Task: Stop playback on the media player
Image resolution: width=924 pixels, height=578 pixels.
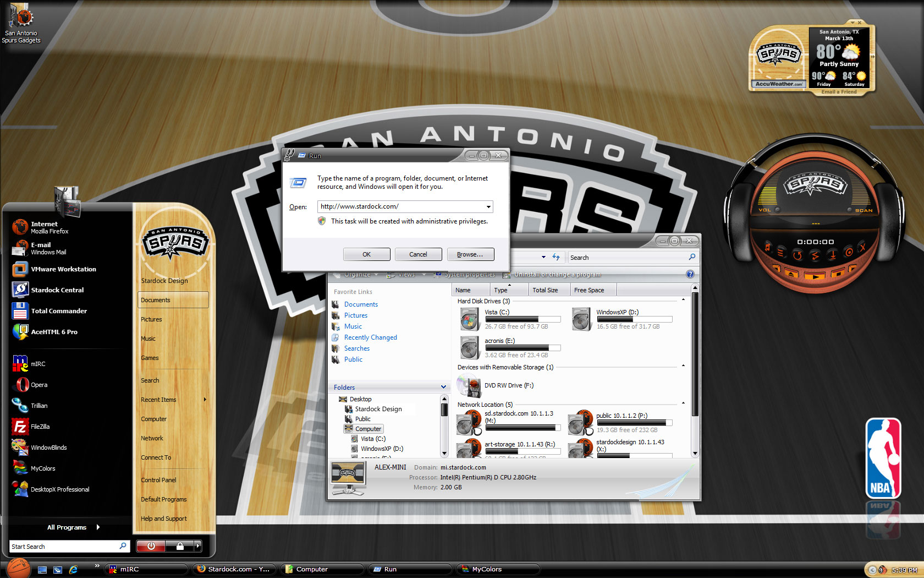Action: click(838, 273)
